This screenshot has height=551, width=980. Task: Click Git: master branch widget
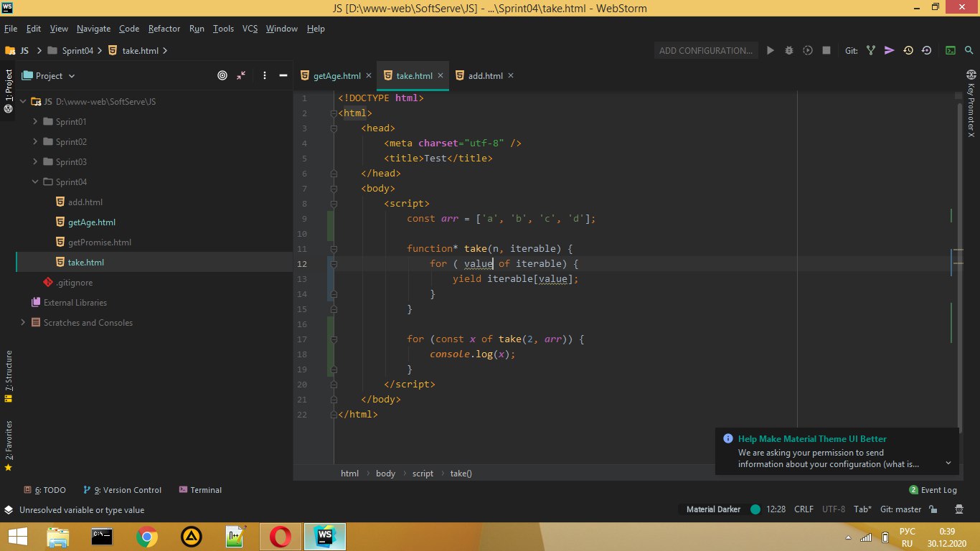click(900, 509)
